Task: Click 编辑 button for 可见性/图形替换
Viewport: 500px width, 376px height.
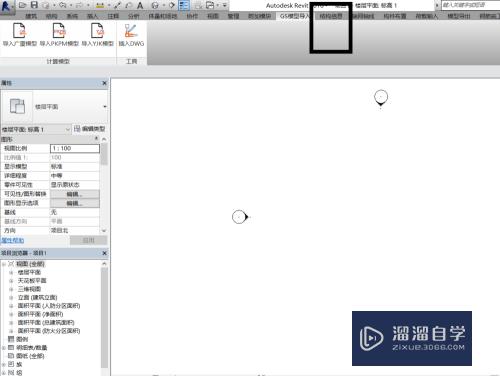Action: point(75,194)
